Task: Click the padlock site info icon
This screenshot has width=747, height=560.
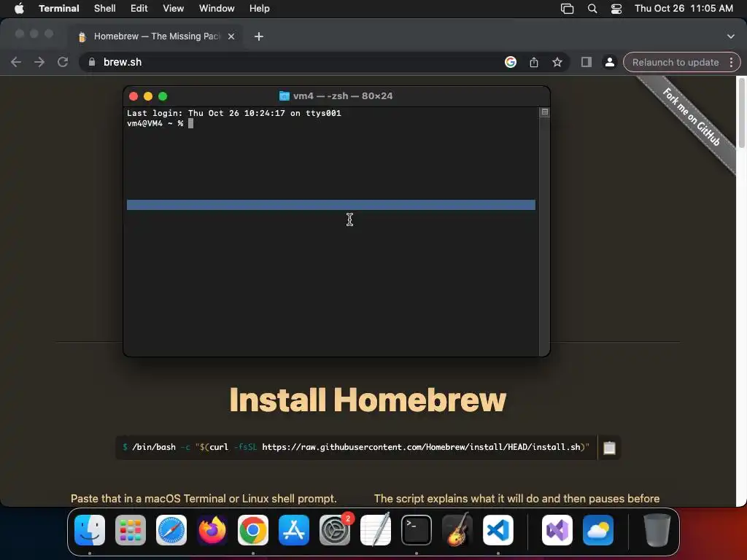Action: (92, 62)
